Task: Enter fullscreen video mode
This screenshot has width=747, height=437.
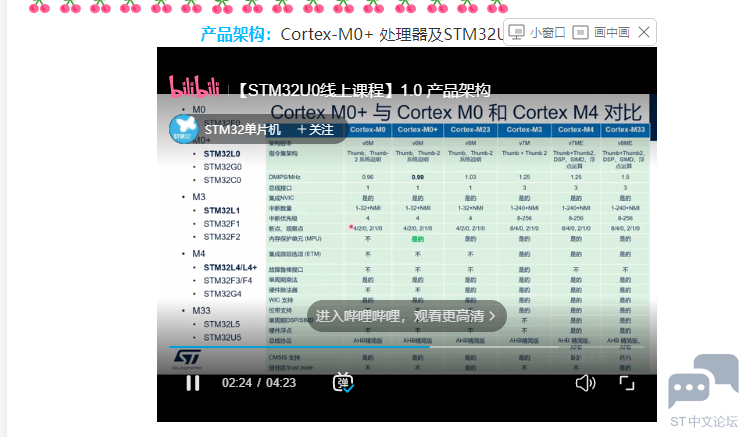Action: (x=627, y=383)
